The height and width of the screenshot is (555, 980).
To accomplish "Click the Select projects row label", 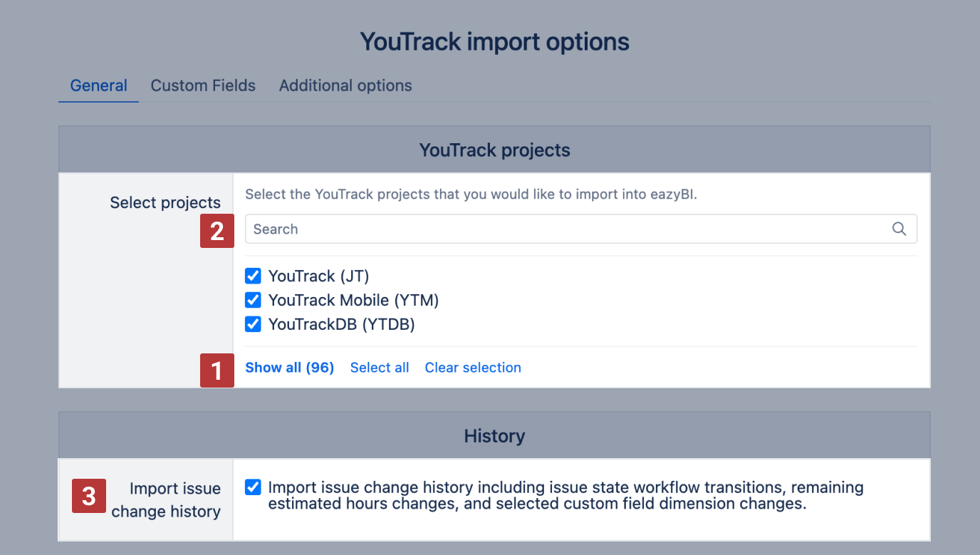I will 165,203.
